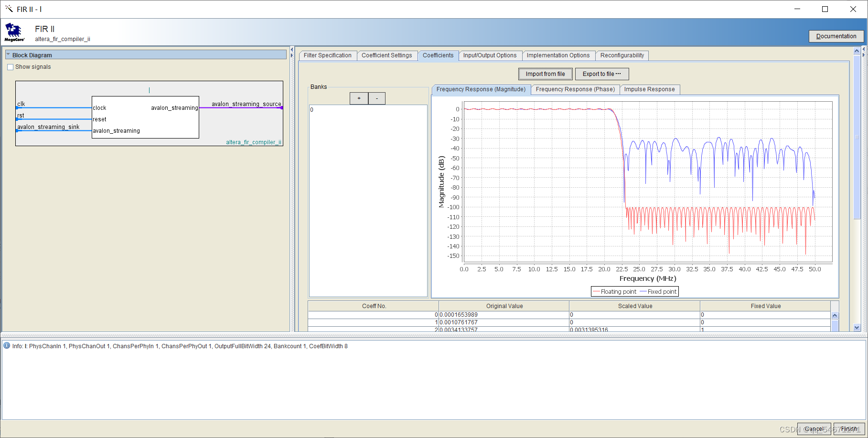The height and width of the screenshot is (438, 868).
Task: Click the Import from file button
Action: point(546,74)
